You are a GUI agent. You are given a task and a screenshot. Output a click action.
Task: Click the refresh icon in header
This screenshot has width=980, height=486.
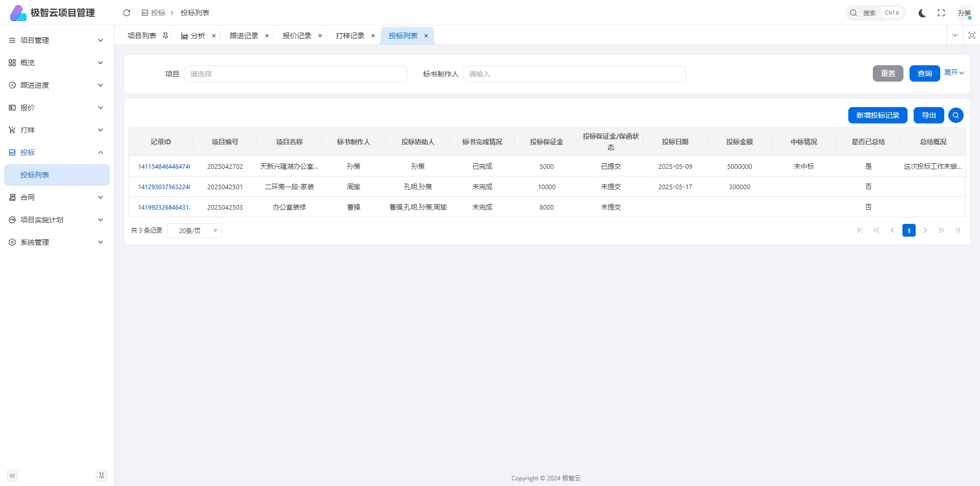pos(127,13)
